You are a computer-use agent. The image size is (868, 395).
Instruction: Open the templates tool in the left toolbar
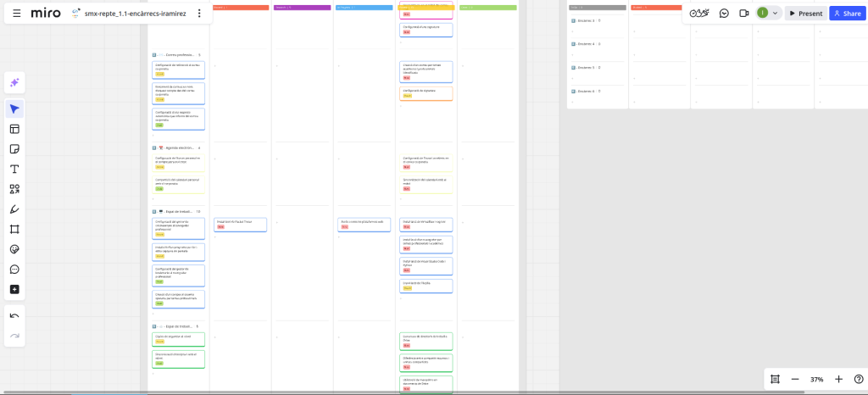point(14,129)
